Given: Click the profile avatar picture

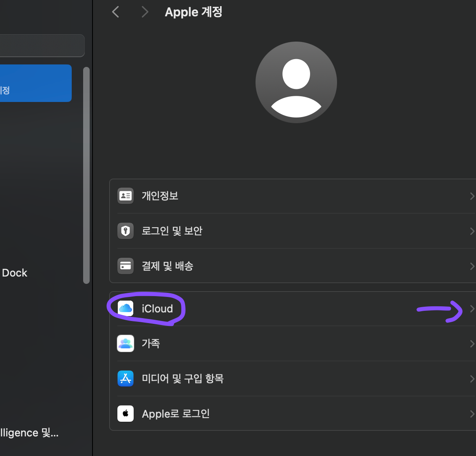Looking at the screenshot, I should (x=296, y=82).
